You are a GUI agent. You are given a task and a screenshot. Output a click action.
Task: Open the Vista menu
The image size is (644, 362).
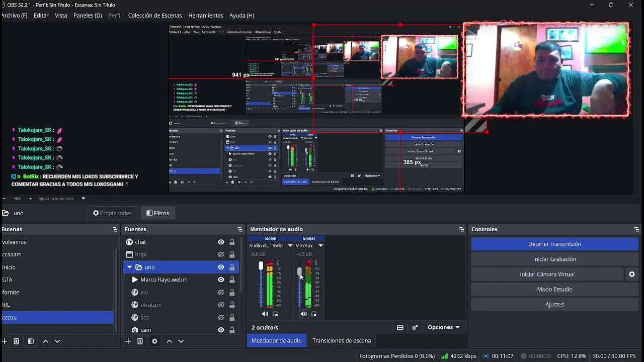pos(61,16)
